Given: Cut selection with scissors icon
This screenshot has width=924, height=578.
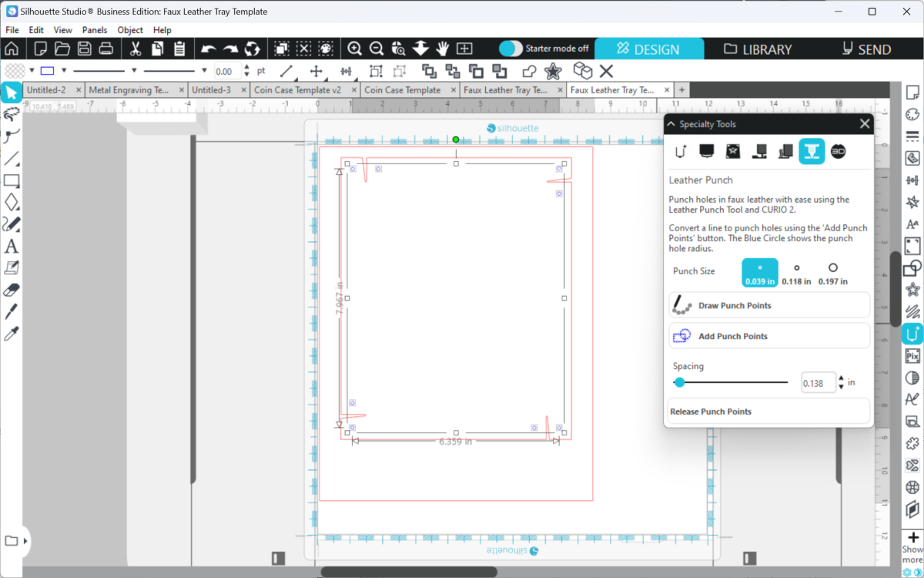Looking at the screenshot, I should [136, 49].
